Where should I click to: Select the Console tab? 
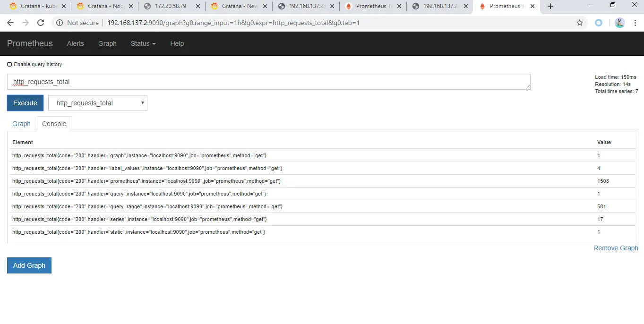(x=54, y=124)
